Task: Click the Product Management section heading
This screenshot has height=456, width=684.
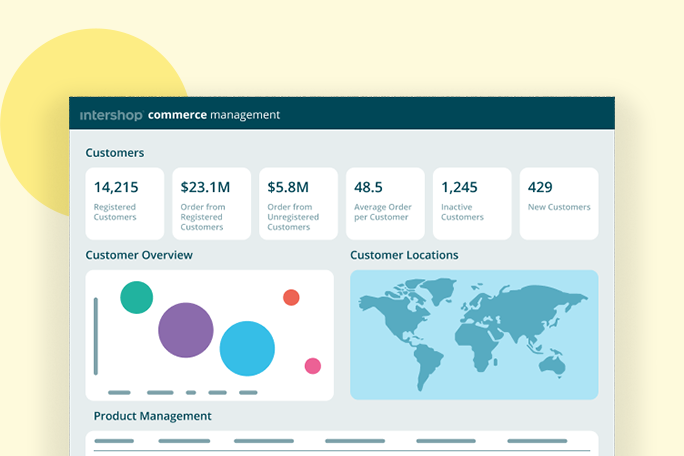Action: click(152, 416)
